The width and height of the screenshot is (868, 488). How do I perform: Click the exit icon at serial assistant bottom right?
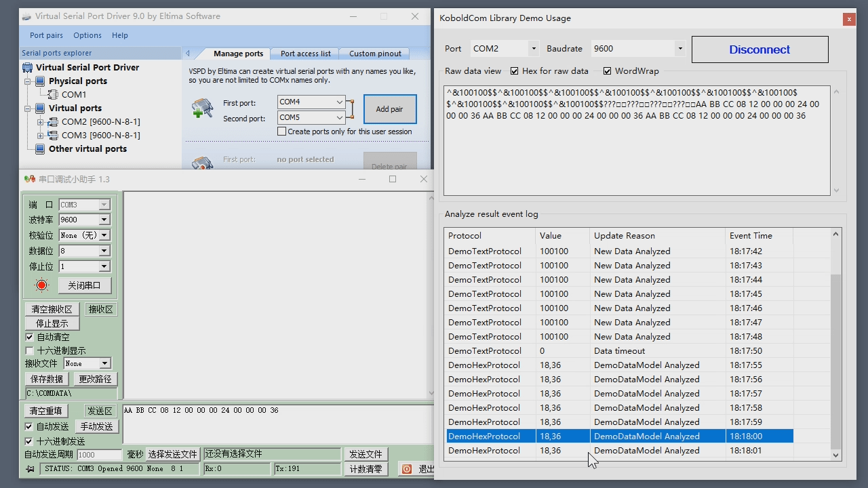click(407, 469)
